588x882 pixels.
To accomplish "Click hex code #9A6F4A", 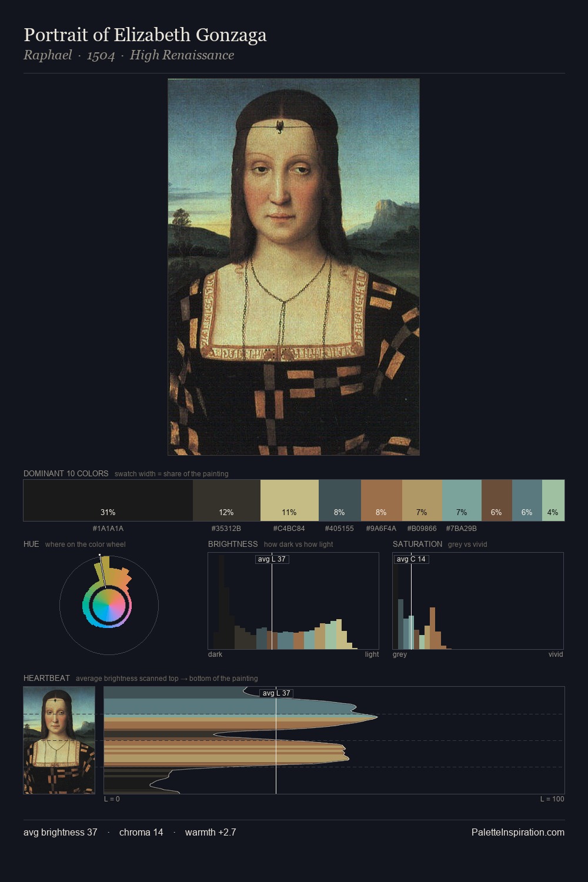I will pos(381,529).
